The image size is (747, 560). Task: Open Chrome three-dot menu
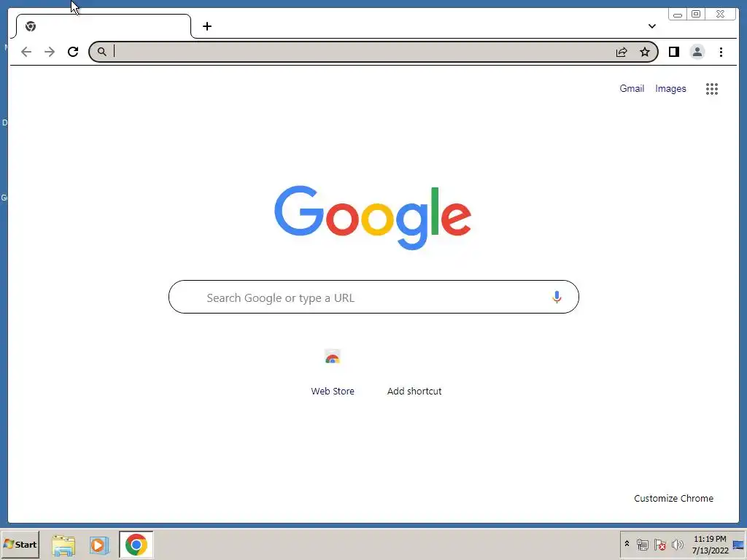pos(721,52)
